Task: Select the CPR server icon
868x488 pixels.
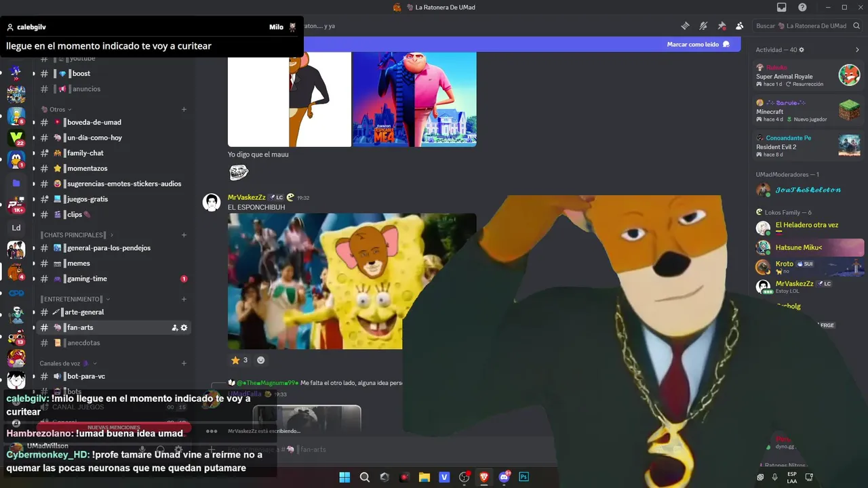Action: [x=16, y=293]
